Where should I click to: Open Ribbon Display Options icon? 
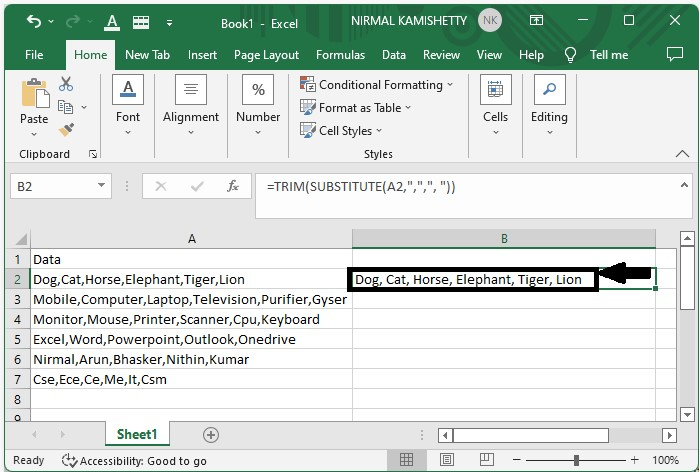536,20
